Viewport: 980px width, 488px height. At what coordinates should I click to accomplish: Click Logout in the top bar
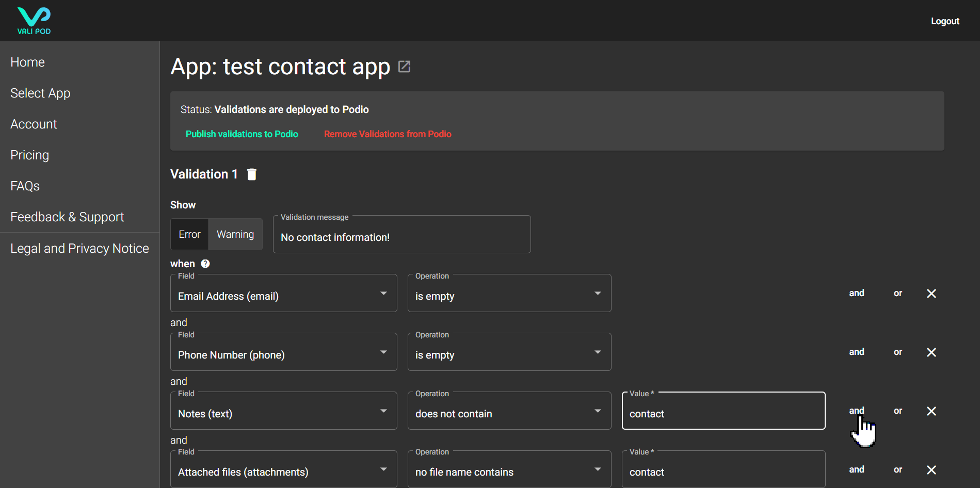coord(944,21)
